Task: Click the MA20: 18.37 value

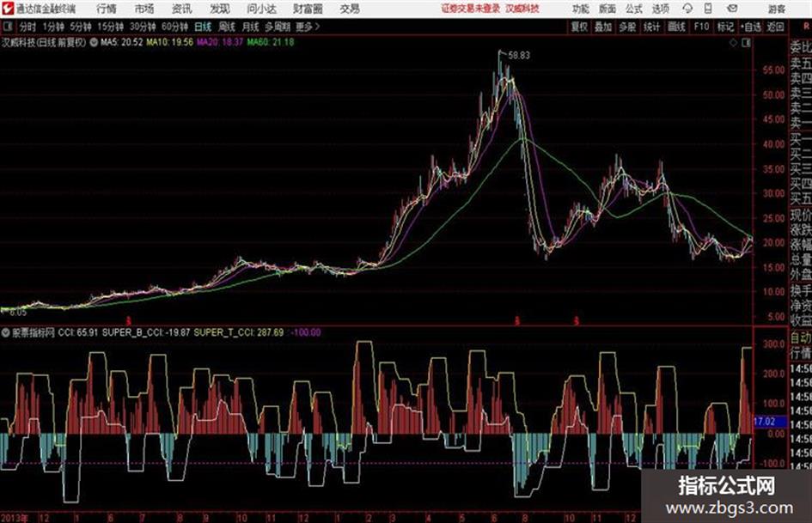Action: click(220, 42)
